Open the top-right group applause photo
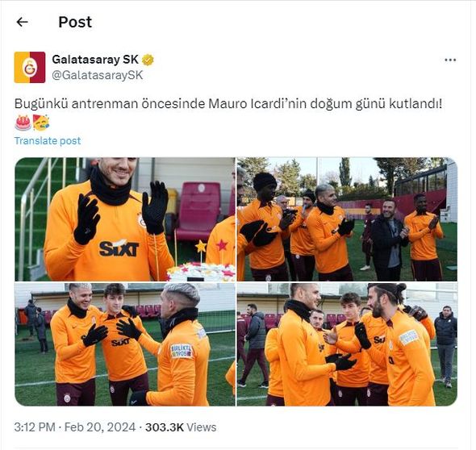Image resolution: width=476 pixels, height=450 pixels. pos(347,219)
